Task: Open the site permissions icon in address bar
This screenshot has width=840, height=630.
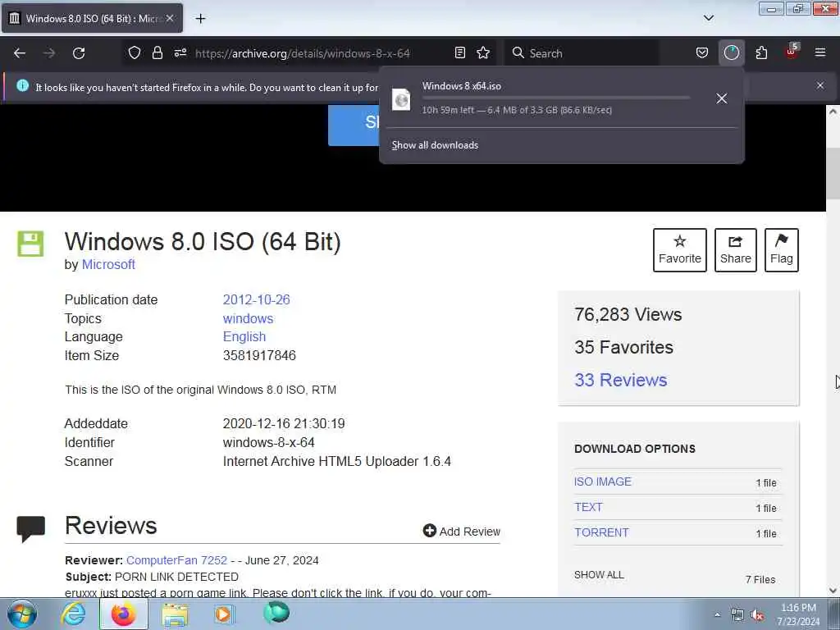Action: (x=180, y=52)
